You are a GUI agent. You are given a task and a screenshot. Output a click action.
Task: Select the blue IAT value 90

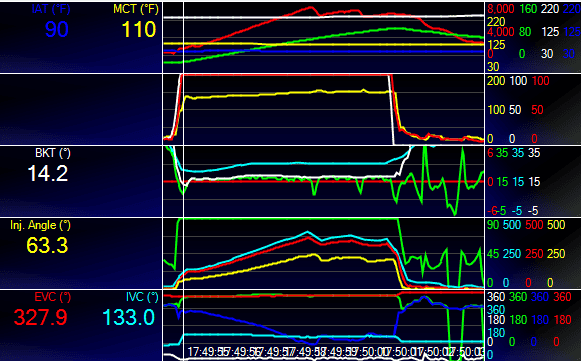click(x=57, y=29)
